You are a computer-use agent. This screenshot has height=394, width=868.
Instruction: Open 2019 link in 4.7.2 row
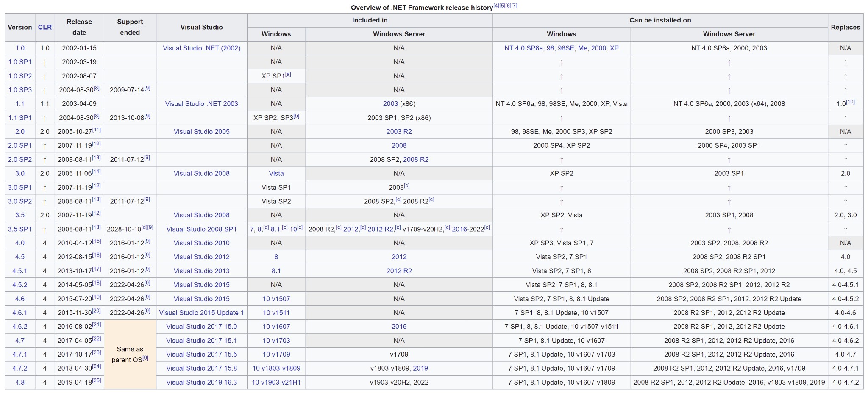[420, 368]
